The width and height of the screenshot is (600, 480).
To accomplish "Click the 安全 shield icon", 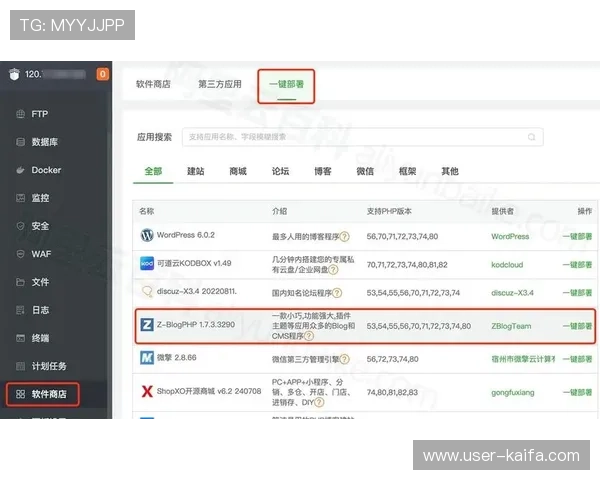I will click(20, 226).
